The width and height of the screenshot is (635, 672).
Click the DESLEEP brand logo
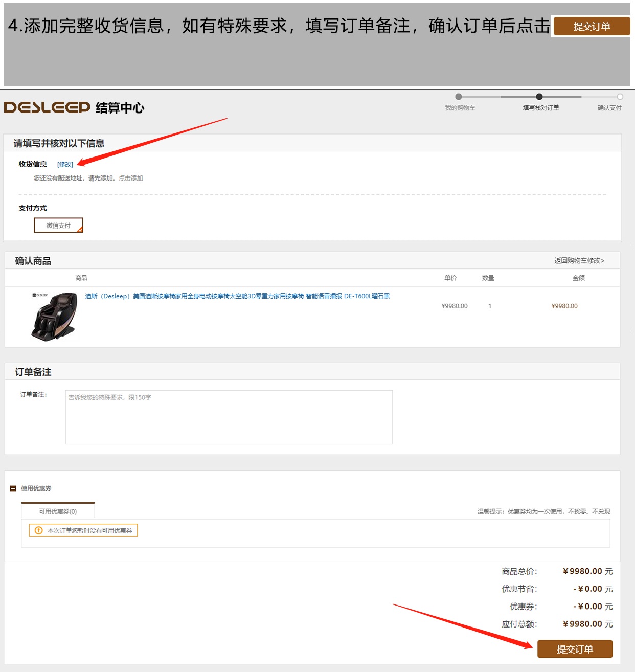(47, 107)
